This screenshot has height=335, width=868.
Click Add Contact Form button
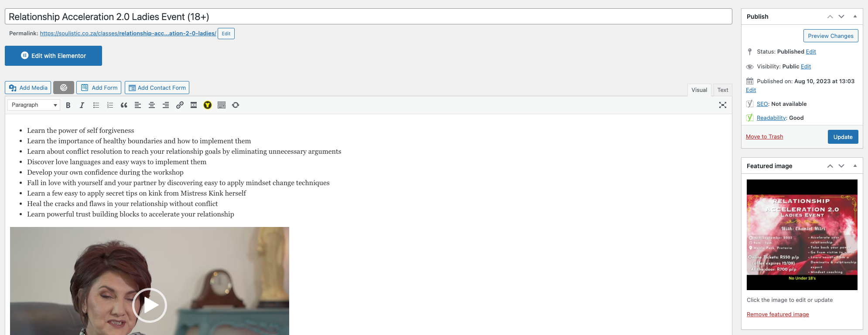click(157, 88)
